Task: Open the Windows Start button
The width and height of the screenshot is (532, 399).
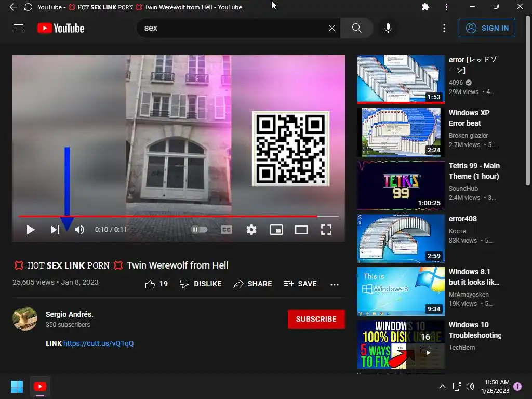Action: (x=17, y=387)
